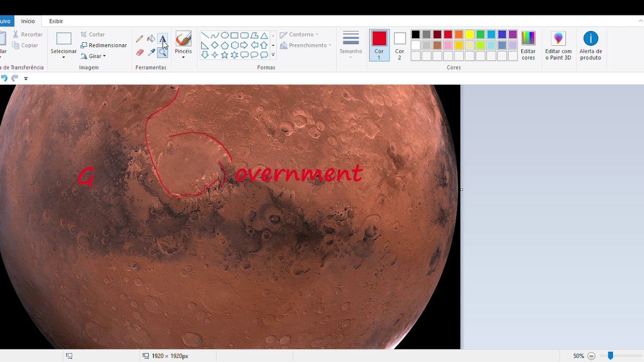Select the Text tool
644x362 pixels.
[x=163, y=39]
